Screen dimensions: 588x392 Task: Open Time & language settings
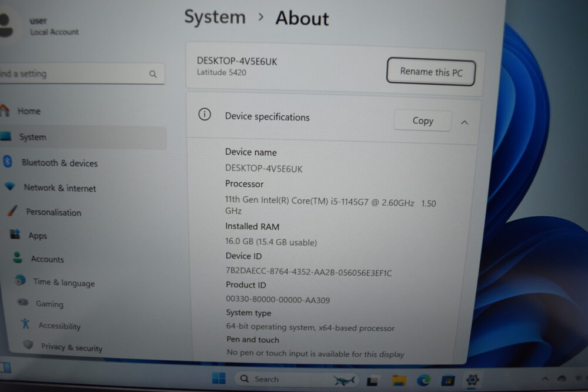click(64, 283)
